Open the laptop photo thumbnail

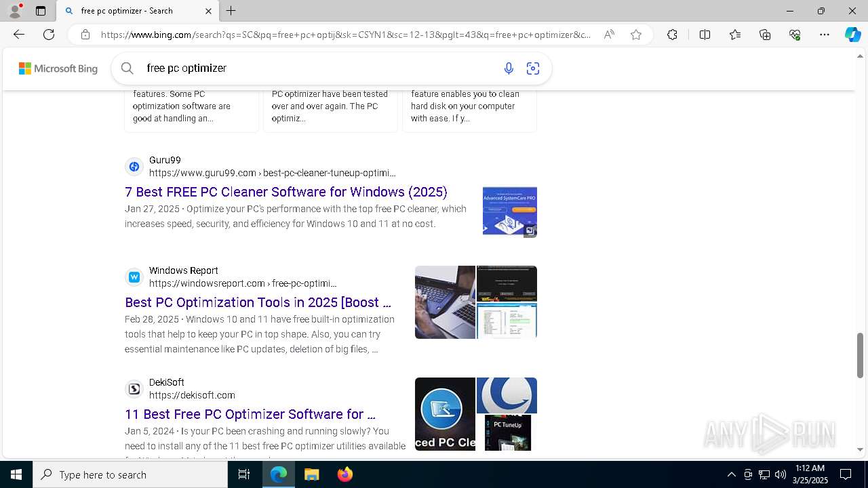pyautogui.click(x=445, y=302)
